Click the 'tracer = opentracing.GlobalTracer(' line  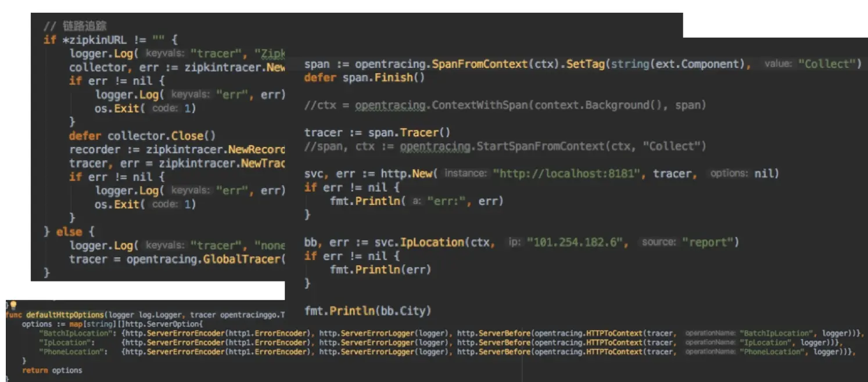tap(177, 259)
